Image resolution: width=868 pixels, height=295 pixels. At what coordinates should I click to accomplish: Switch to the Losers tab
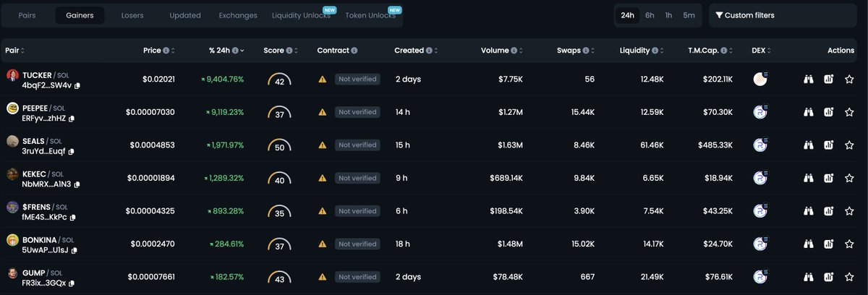(x=132, y=15)
